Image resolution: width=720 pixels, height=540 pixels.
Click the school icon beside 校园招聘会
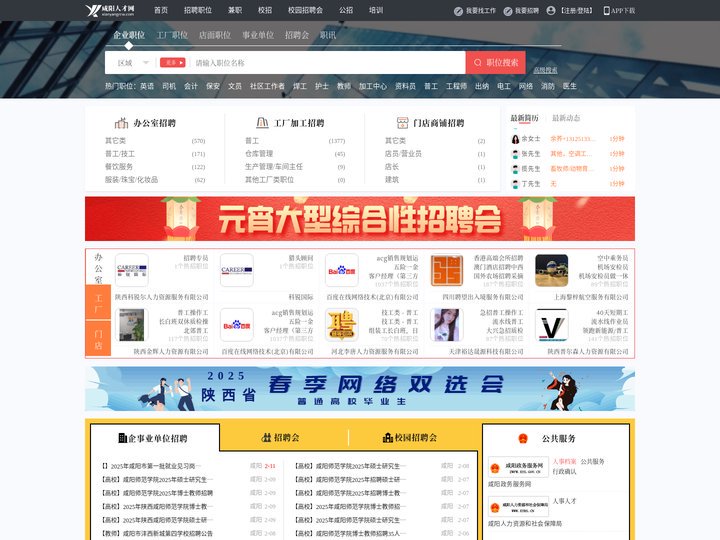click(x=388, y=438)
